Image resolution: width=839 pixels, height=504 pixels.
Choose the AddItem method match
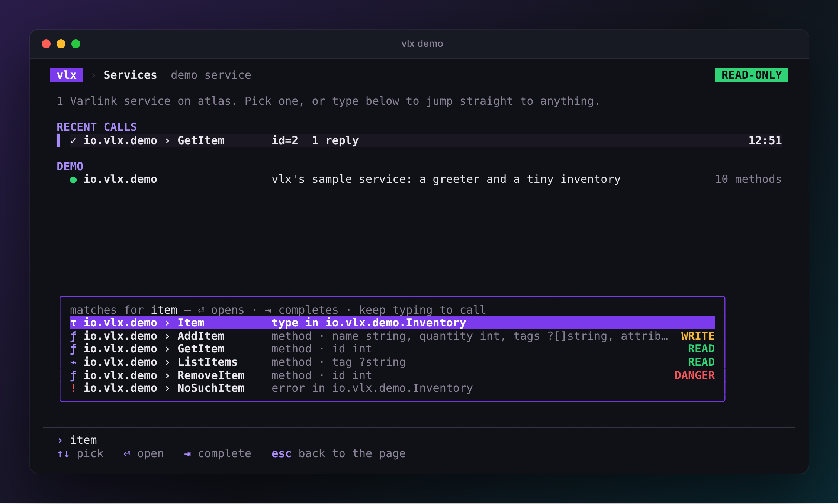pos(392,336)
